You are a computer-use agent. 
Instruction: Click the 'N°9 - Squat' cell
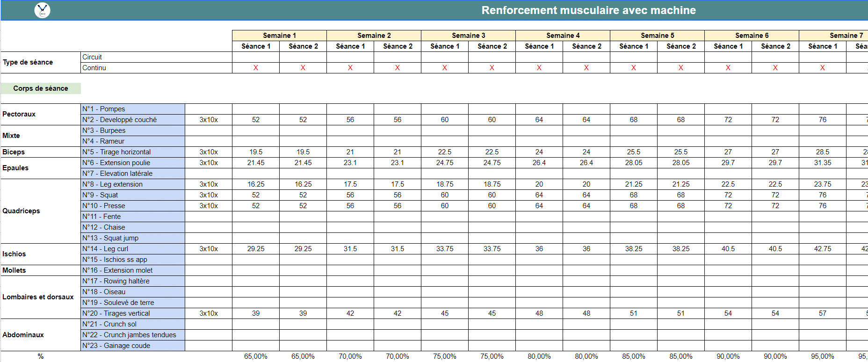click(133, 195)
